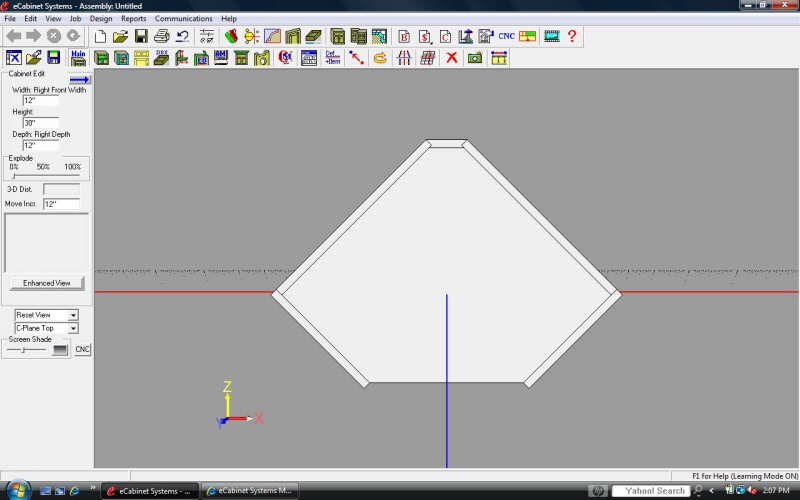800x500 pixels.
Task: Click the Def +Item toolbar icon
Action: point(332,58)
